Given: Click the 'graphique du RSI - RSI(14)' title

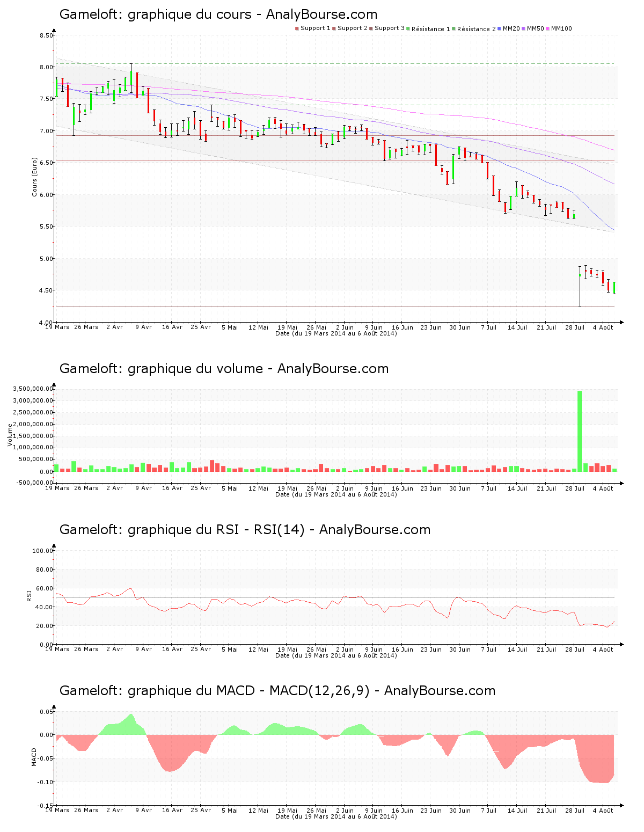Looking at the screenshot, I should pyautogui.click(x=216, y=530).
